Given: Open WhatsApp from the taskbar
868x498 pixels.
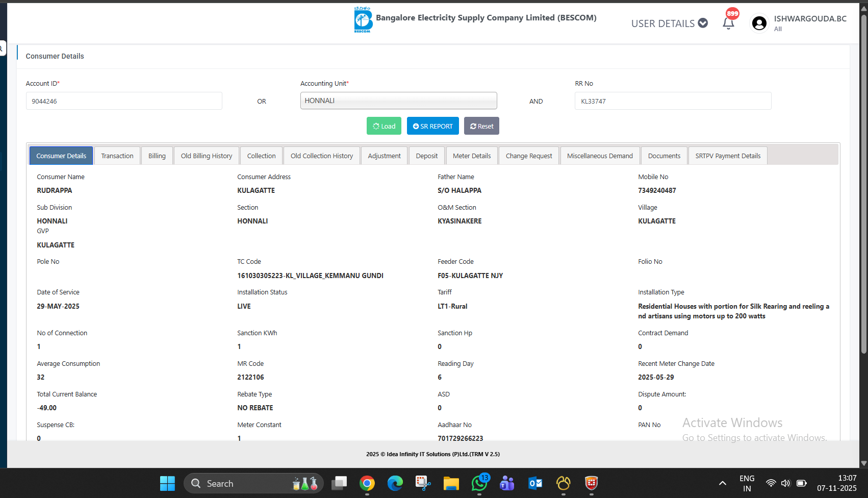Looking at the screenshot, I should [479, 483].
